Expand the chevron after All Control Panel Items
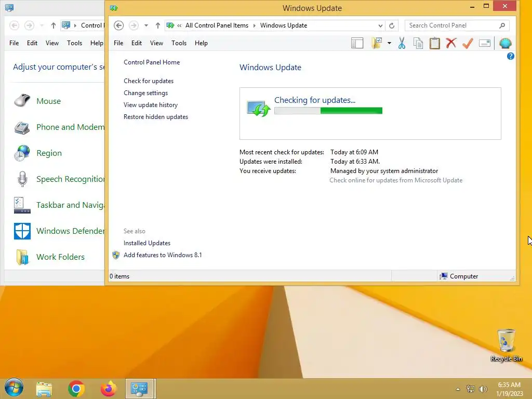This screenshot has height=399, width=532. [254, 25]
